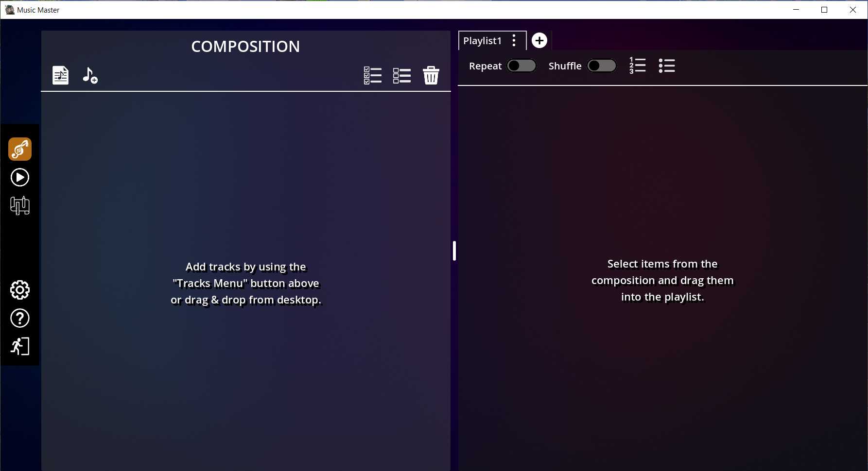
Task: Enable the Shuffle toggle
Action: pos(602,66)
